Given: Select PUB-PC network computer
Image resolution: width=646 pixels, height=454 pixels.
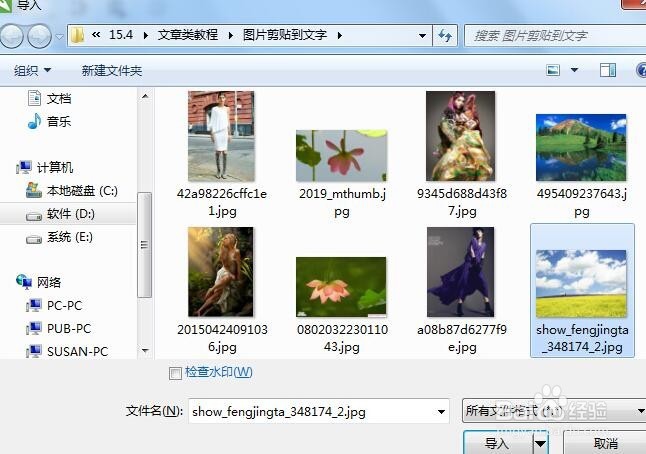Looking at the screenshot, I should click(x=69, y=329).
